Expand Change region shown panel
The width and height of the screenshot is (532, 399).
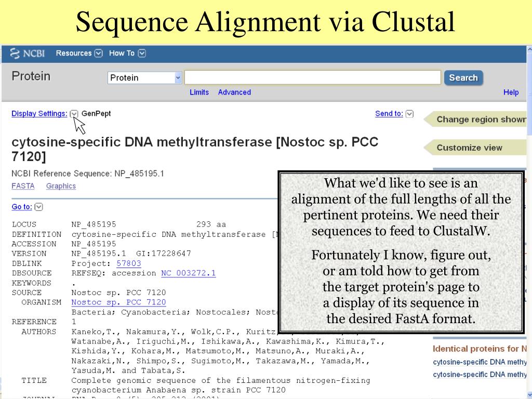click(476, 119)
